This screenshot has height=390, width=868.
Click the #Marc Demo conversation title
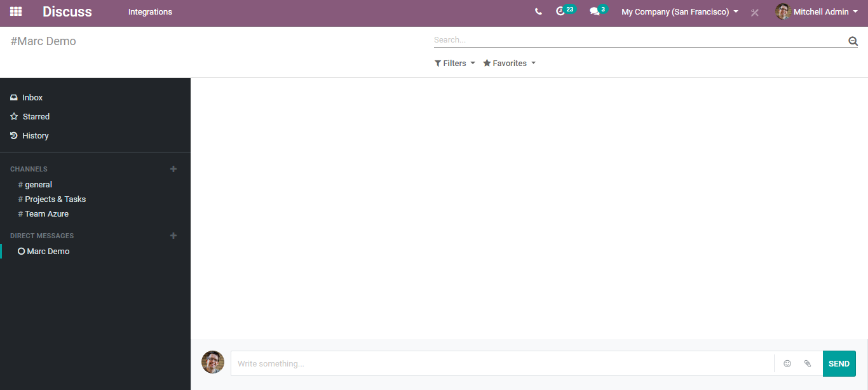(43, 41)
